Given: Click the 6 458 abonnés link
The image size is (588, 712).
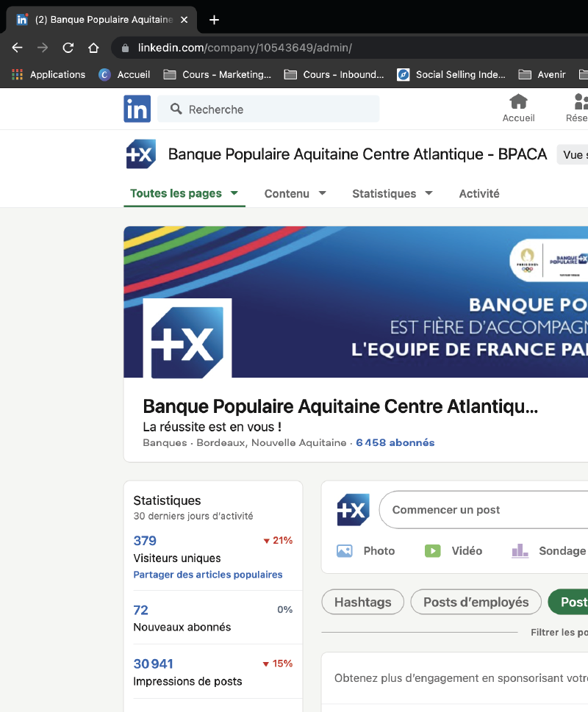Looking at the screenshot, I should coord(395,443).
